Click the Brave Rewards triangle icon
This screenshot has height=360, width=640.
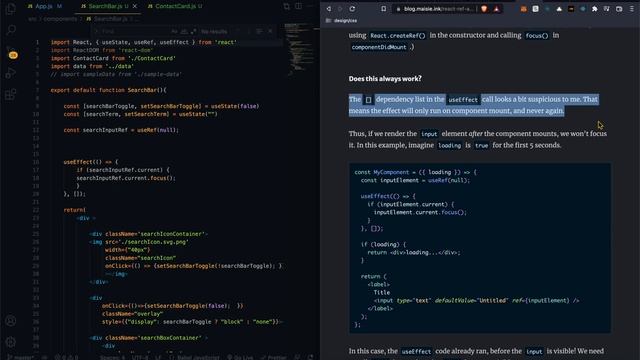[496, 9]
